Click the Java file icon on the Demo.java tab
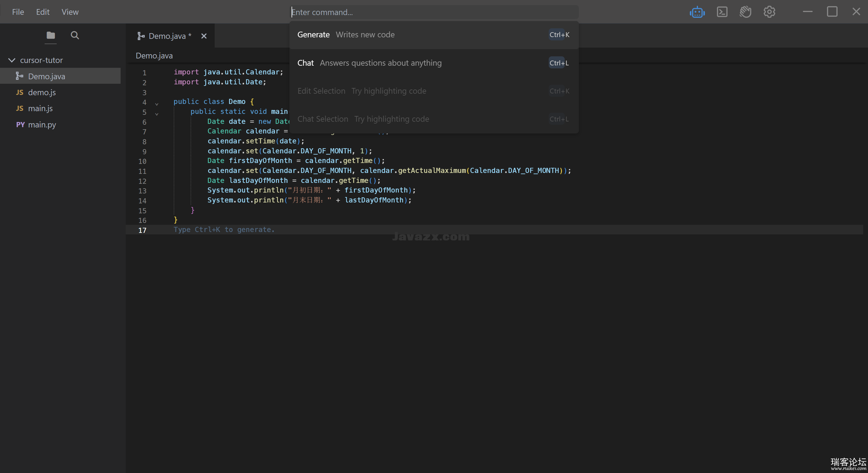The height and width of the screenshot is (473, 868). tap(141, 36)
